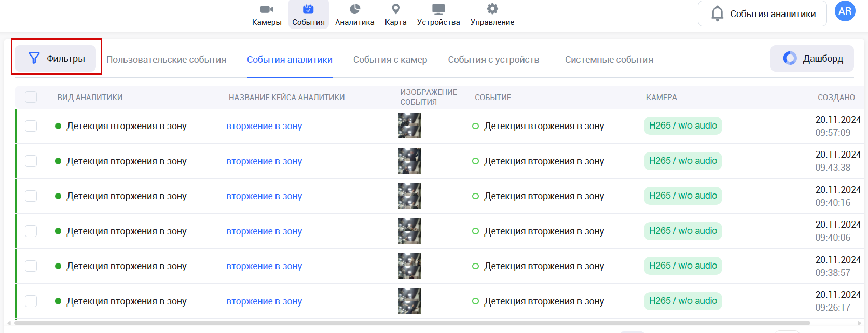Viewport: 868px width, 333px height.
Task: Open the Системные события tab
Action: [609, 60]
